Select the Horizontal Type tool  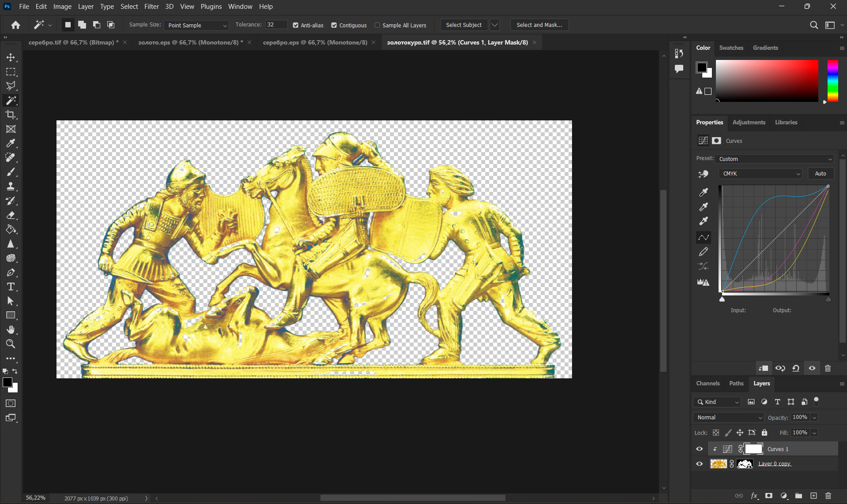pyautogui.click(x=11, y=287)
